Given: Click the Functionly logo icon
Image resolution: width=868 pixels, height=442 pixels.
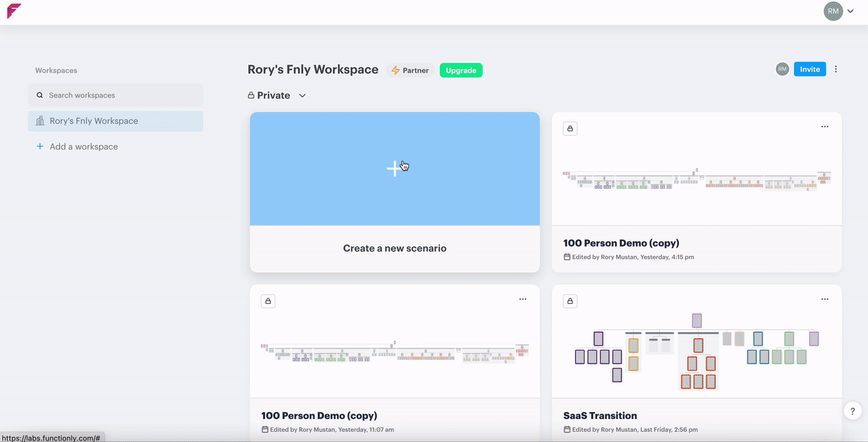Looking at the screenshot, I should point(14,12).
